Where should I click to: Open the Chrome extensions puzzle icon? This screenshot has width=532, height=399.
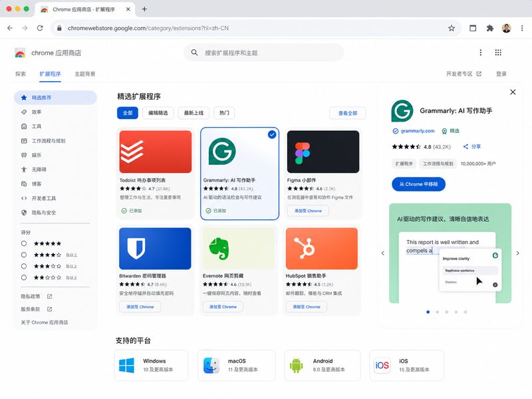(489, 28)
